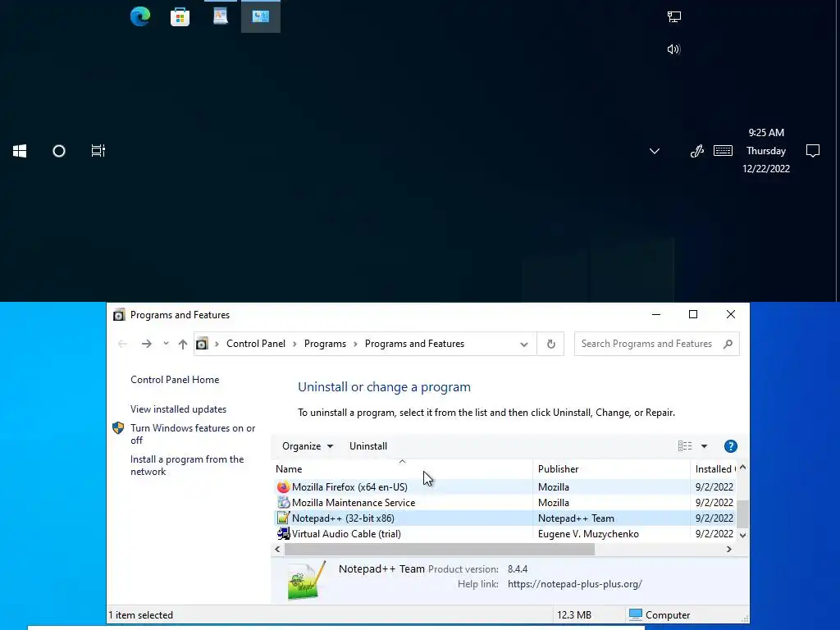Refresh the Programs and Features list

[550, 344]
